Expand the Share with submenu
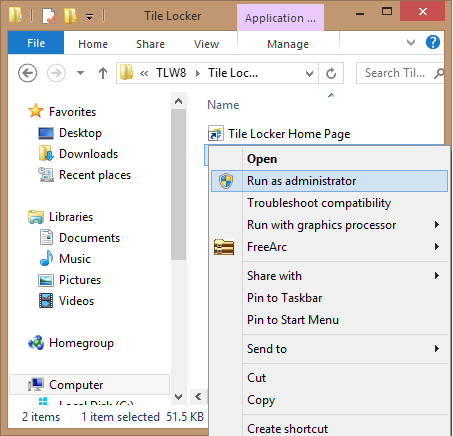453x436 pixels. (329, 276)
